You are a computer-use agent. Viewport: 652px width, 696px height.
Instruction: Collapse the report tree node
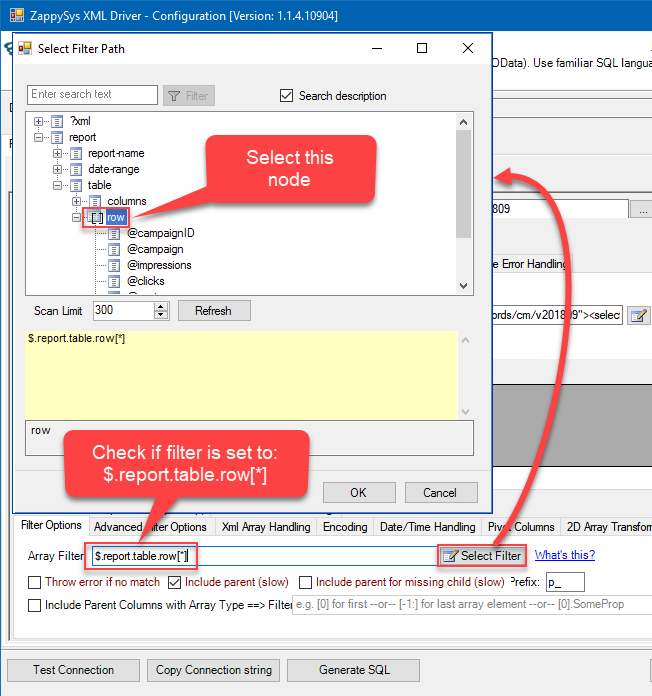pyautogui.click(x=39, y=137)
